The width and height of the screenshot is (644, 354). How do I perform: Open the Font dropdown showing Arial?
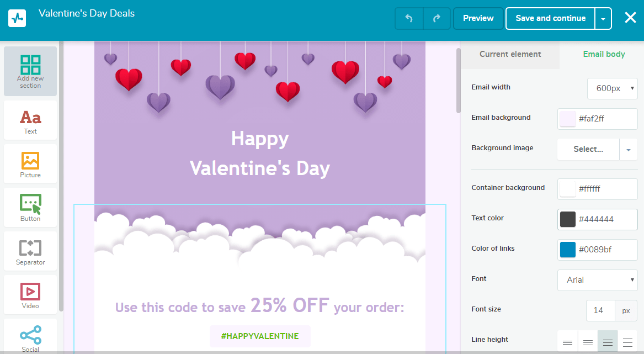[x=598, y=280]
